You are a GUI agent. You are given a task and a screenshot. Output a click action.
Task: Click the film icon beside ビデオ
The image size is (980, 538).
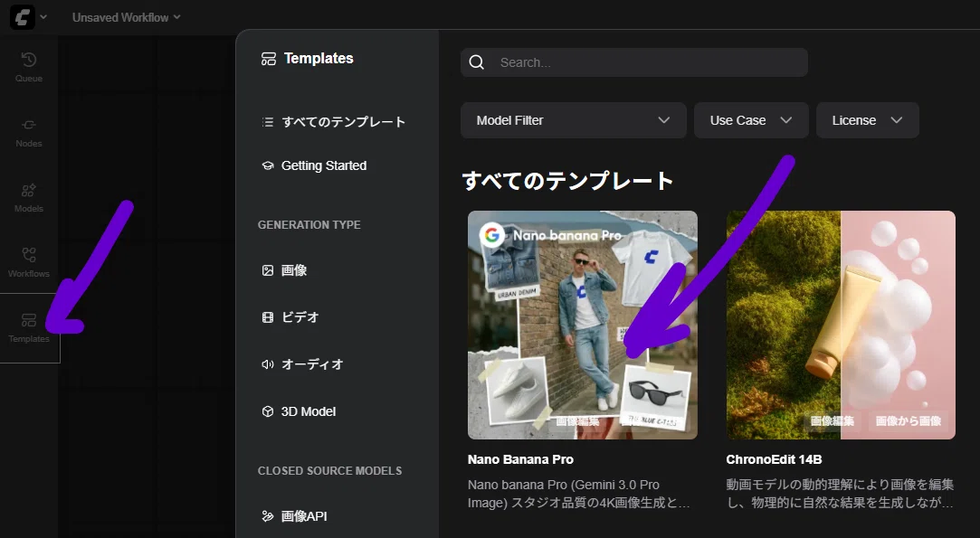(x=268, y=316)
